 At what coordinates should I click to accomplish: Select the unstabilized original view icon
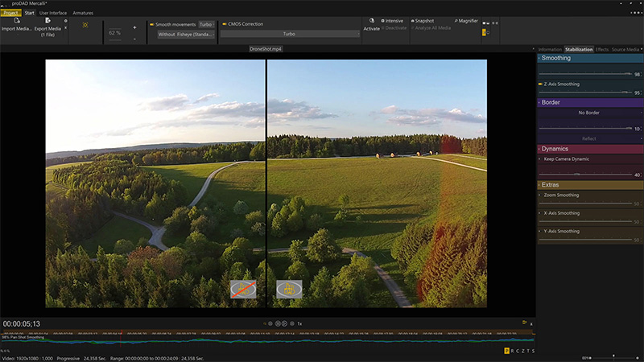pos(242,289)
